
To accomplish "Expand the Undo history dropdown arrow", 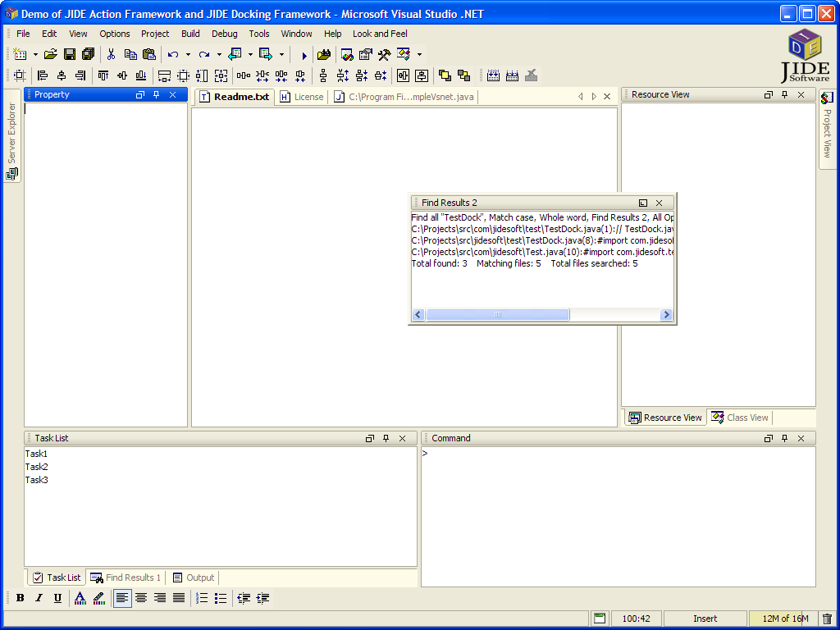I will [188, 55].
